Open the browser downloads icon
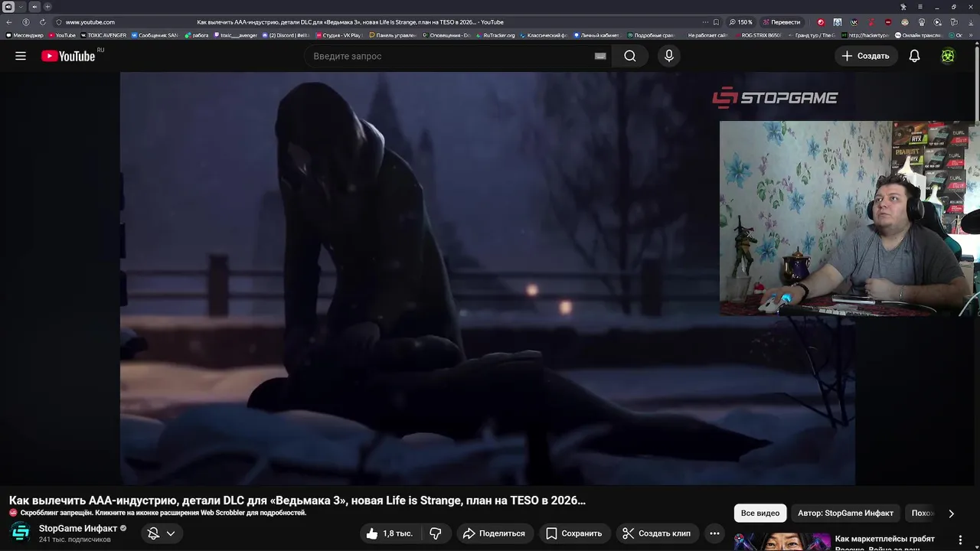 click(971, 22)
